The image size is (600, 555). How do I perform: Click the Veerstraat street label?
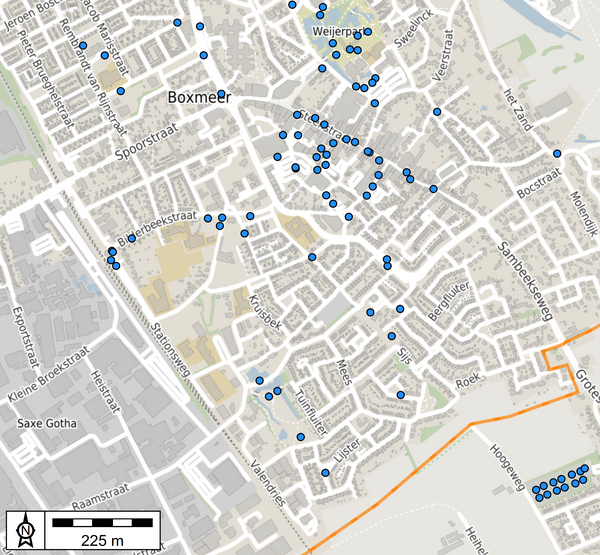pyautogui.click(x=443, y=56)
